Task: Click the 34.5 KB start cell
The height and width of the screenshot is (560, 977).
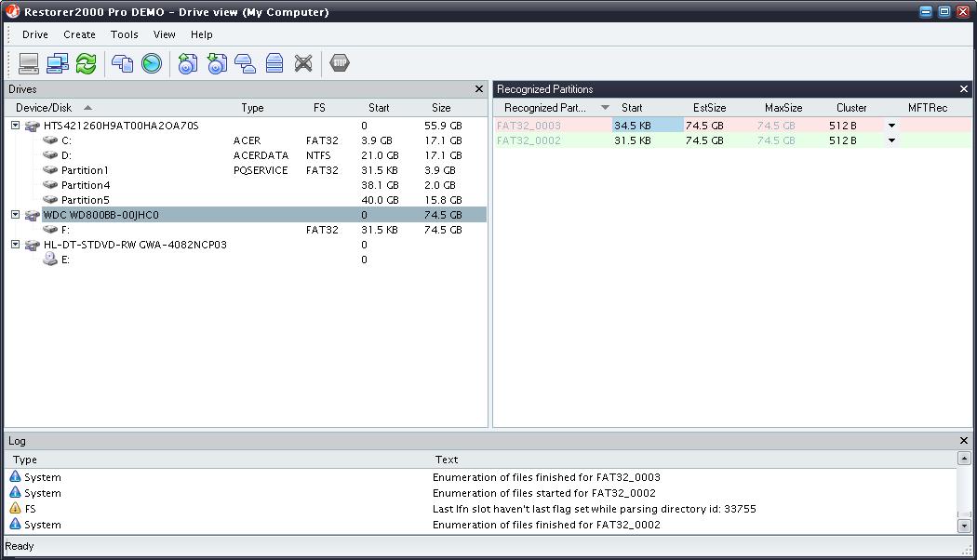Action: [648, 126]
